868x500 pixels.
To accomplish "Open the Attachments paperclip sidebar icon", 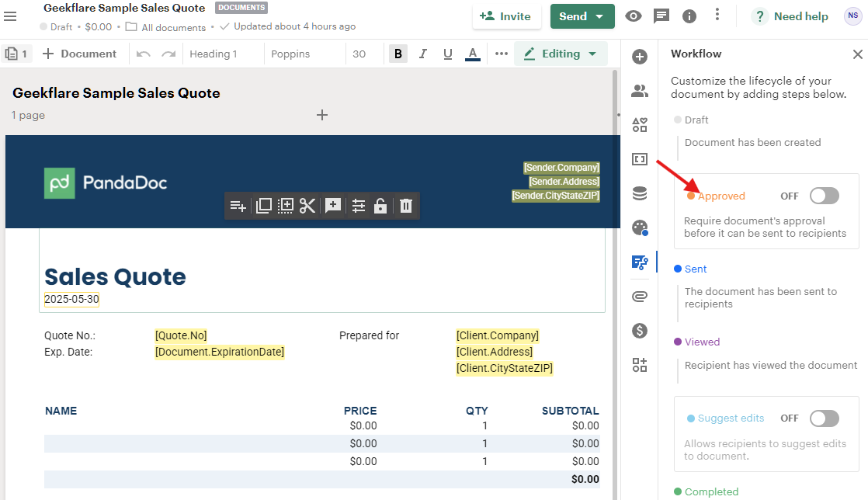I will 640,297.
